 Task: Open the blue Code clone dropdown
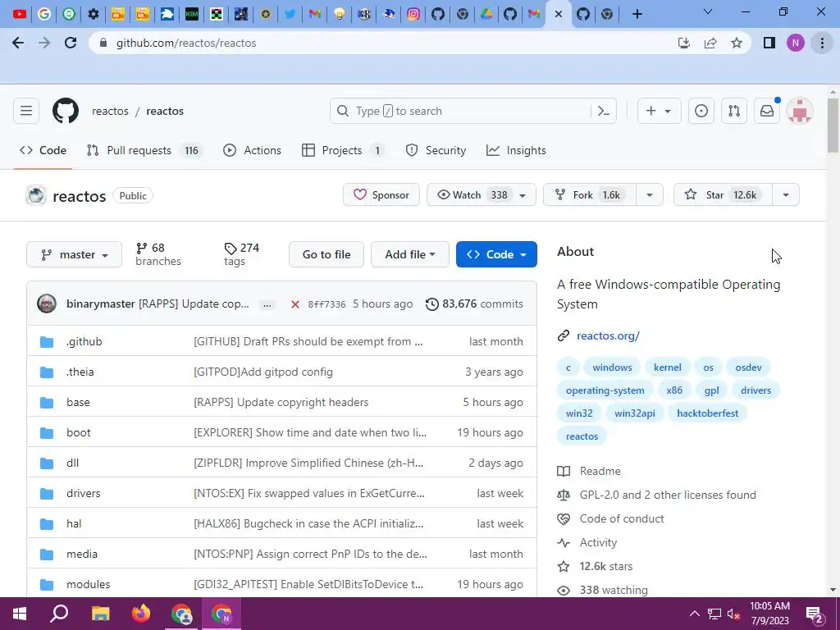tap(496, 254)
